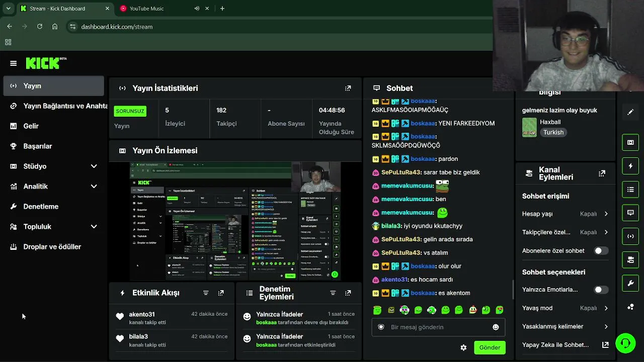Toggle the lightning activity feed icon in right rail
Image resolution: width=644 pixels, height=362 pixels.
630,166
